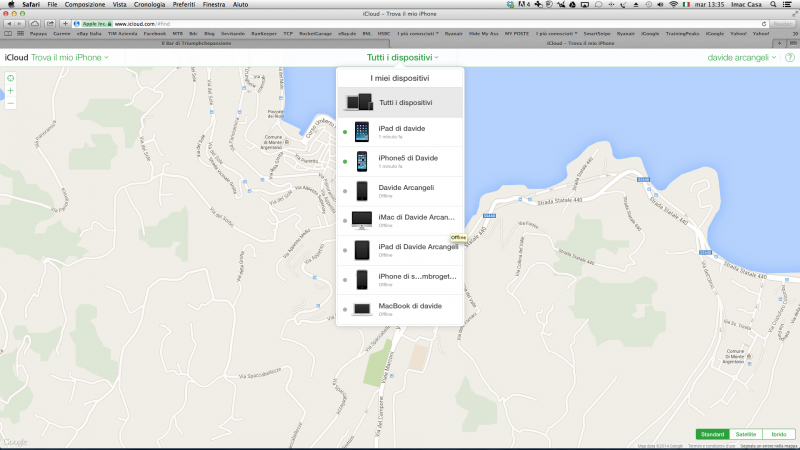Click the www.icloud.com address field
This screenshot has width=800, height=450.
(x=418, y=24)
